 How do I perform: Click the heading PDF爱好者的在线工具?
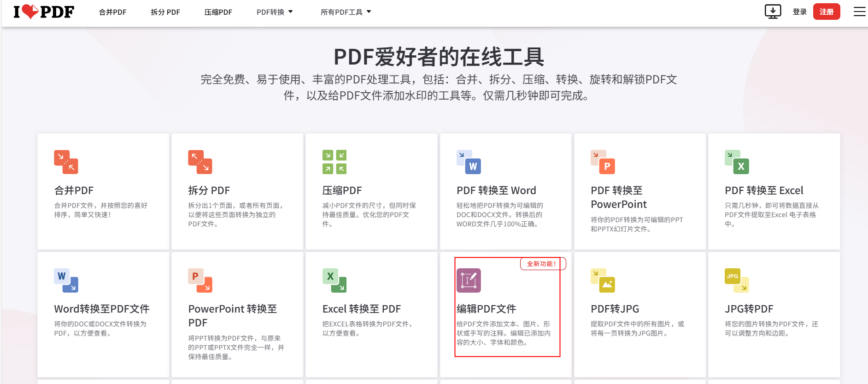(x=439, y=57)
